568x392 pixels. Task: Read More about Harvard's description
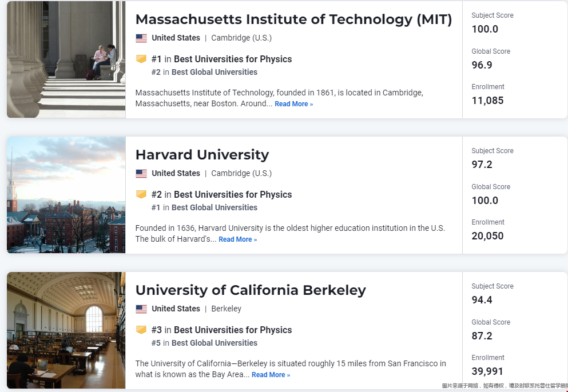point(237,239)
